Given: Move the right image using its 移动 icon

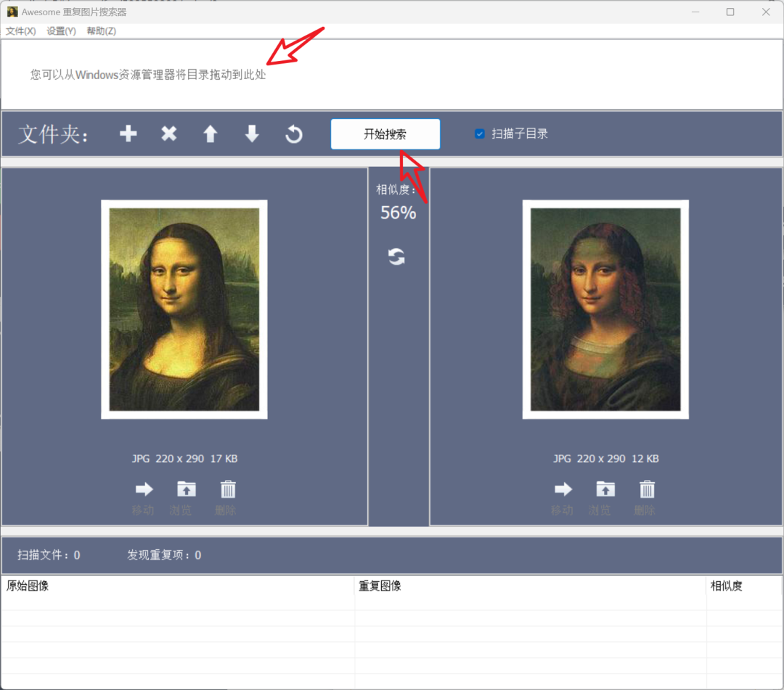Looking at the screenshot, I should pyautogui.click(x=563, y=488).
